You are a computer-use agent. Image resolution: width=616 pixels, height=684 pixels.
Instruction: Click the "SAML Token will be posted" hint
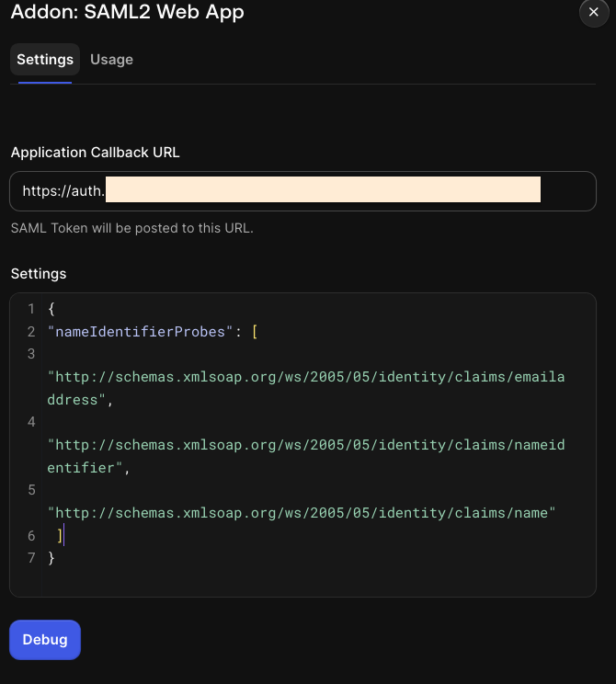(132, 228)
